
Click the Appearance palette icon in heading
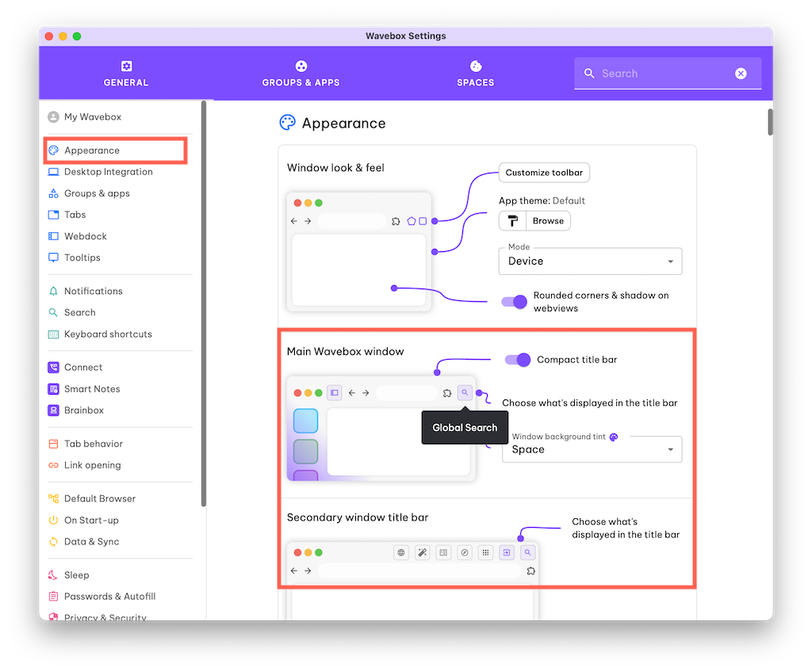click(x=287, y=123)
